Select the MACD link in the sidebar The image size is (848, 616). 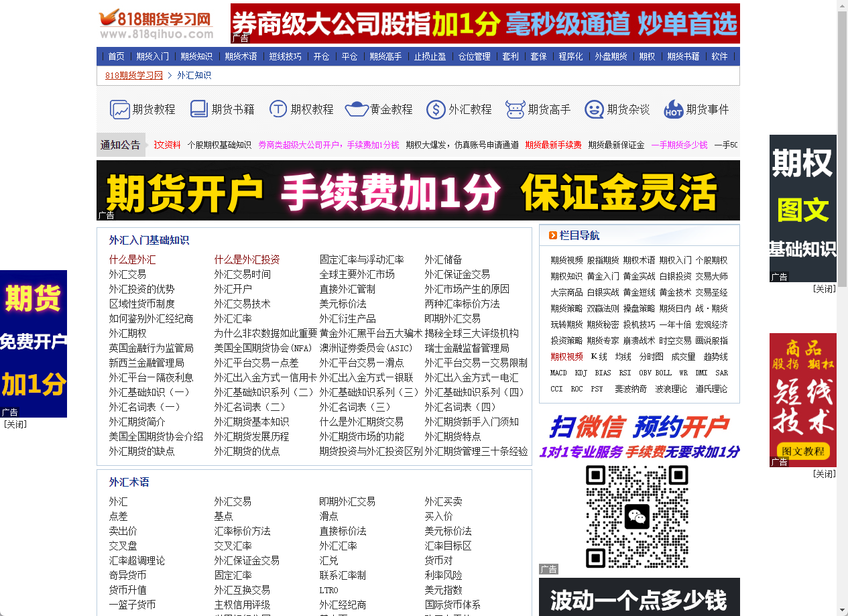pyautogui.click(x=558, y=373)
